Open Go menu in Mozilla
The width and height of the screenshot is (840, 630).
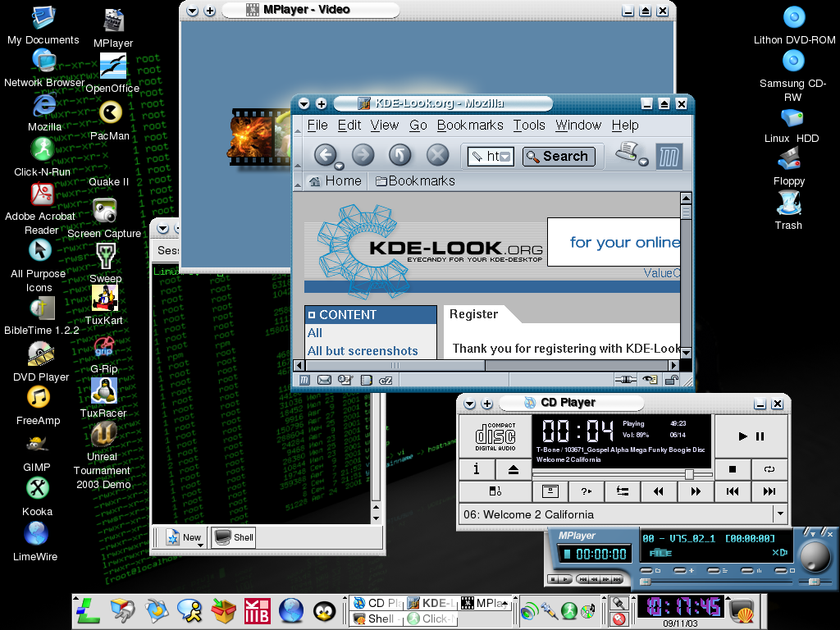(x=418, y=125)
